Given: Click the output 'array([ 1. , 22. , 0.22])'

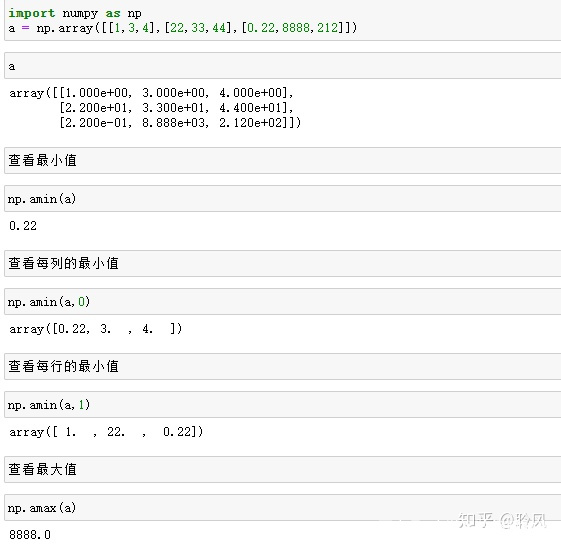Looking at the screenshot, I should point(106,432).
